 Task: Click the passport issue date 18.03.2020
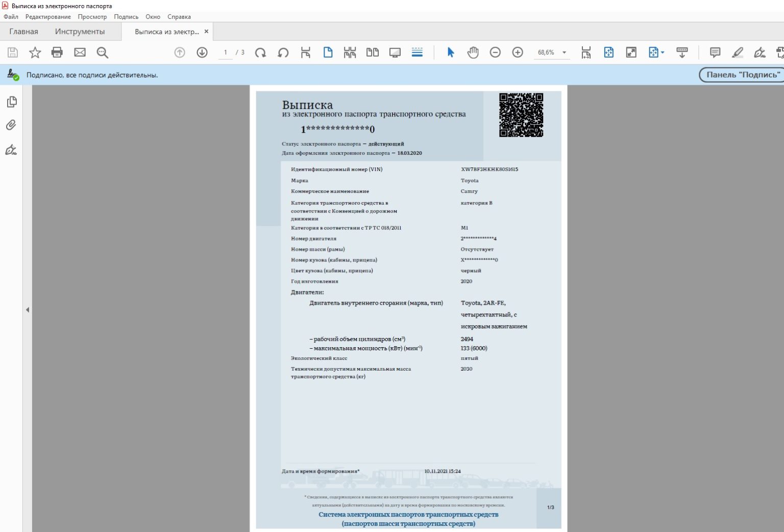pos(410,153)
